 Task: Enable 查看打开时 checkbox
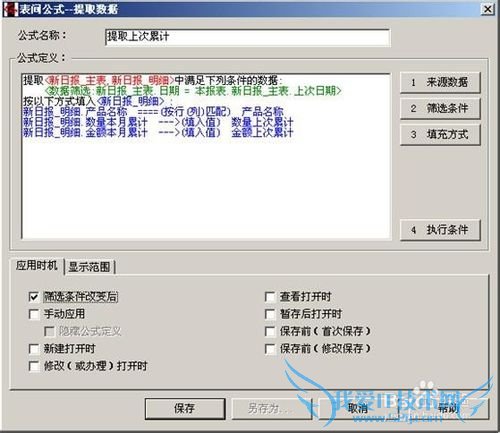[270, 297]
